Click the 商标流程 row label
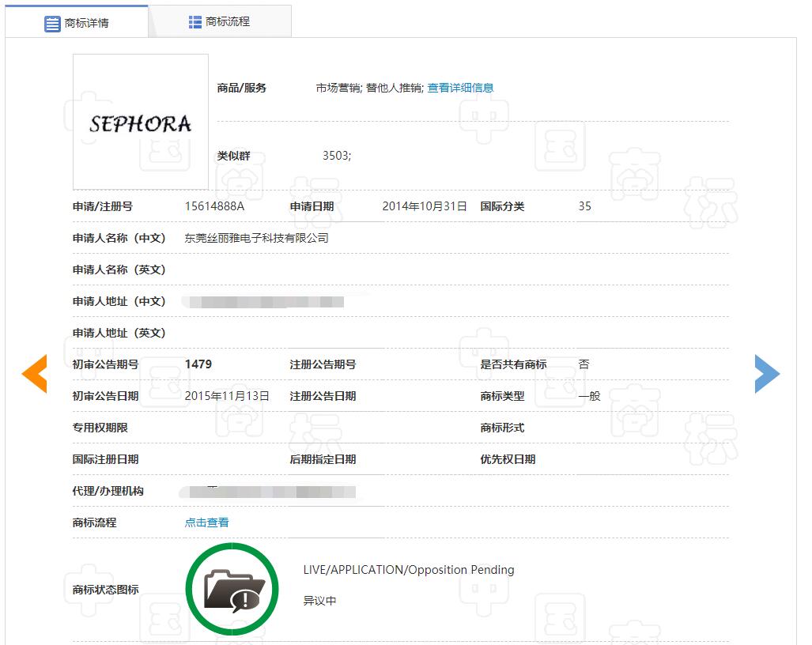This screenshot has width=812, height=645. click(94, 522)
